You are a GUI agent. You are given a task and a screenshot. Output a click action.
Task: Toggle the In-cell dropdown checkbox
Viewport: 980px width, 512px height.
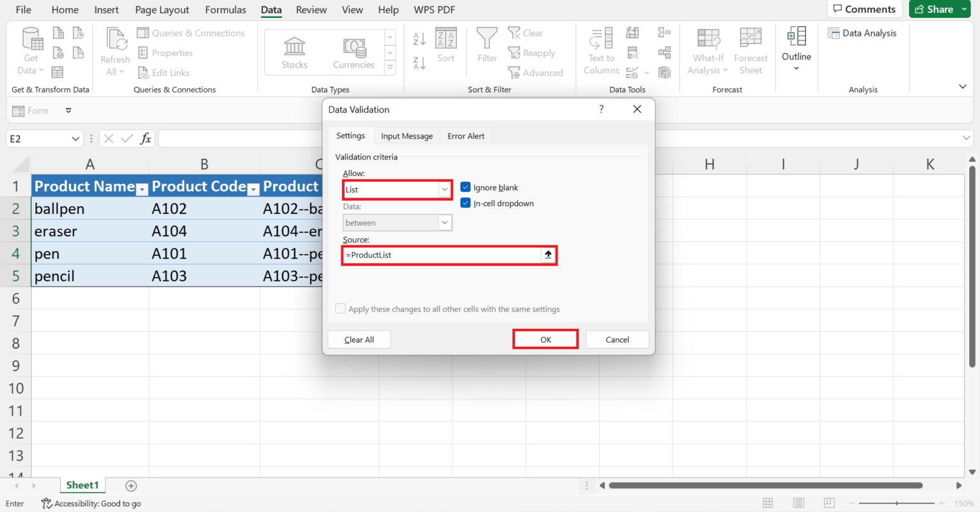point(466,203)
